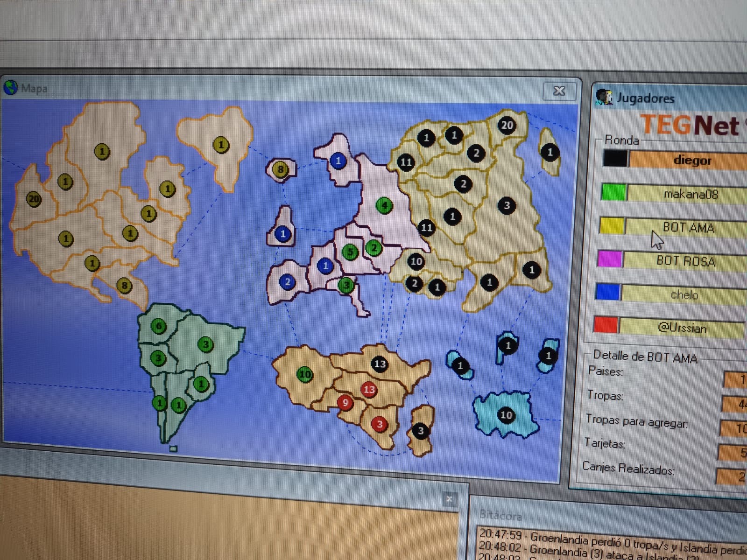Select player diegor in the Ronda list
Screen dimensions: 747x560
pyautogui.click(x=692, y=160)
